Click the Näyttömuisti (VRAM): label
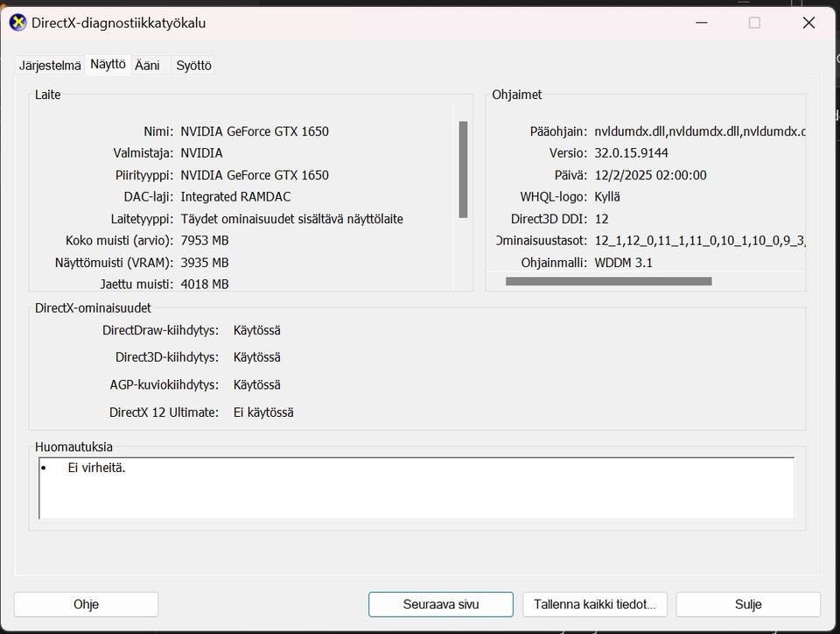Viewport: 840px width, 634px height. (114, 263)
